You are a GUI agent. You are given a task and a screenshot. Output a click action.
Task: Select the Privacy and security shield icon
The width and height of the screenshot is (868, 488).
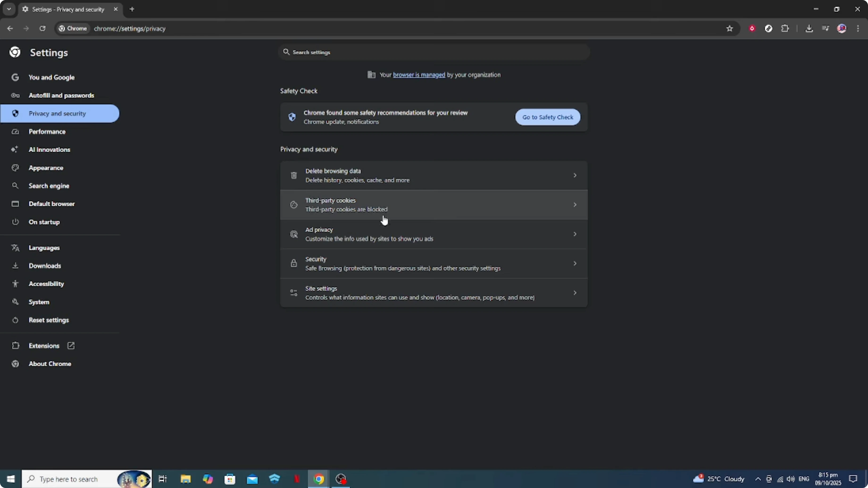click(x=15, y=113)
